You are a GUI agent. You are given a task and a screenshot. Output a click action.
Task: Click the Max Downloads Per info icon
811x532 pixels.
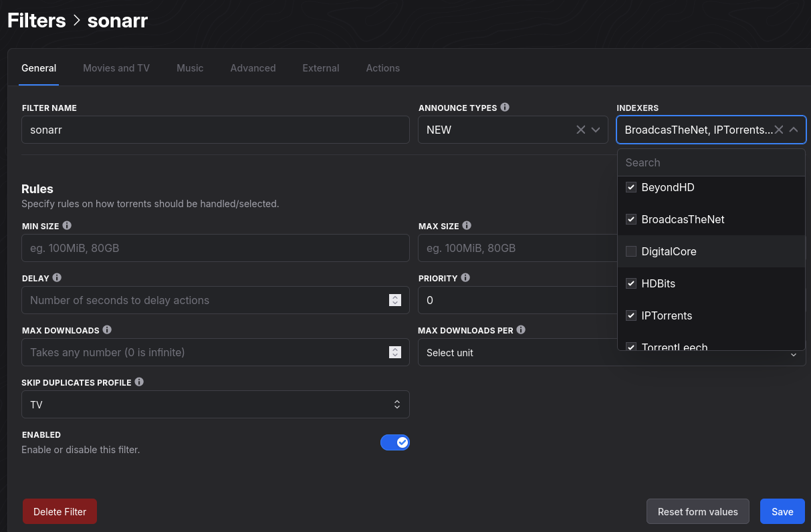coord(521,329)
